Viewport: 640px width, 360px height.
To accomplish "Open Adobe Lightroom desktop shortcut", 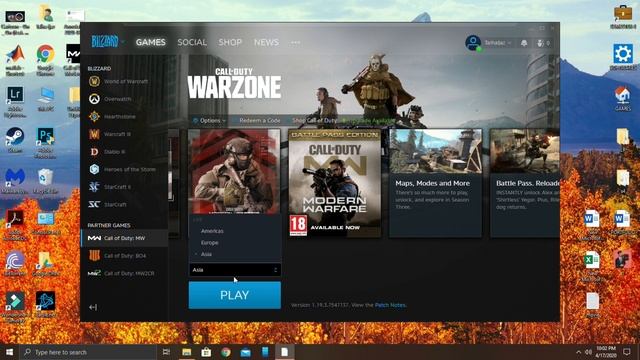I will [15, 102].
